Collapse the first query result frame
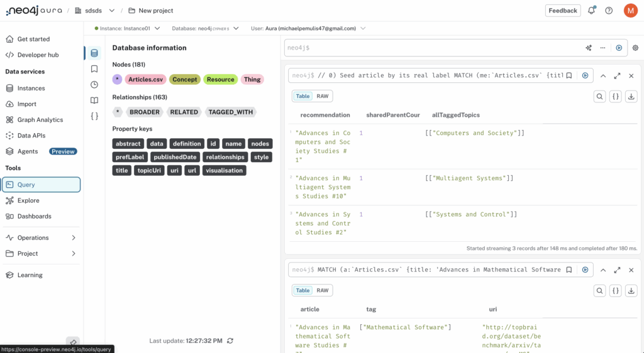Viewport: 644px width, 353px height. pos(602,75)
